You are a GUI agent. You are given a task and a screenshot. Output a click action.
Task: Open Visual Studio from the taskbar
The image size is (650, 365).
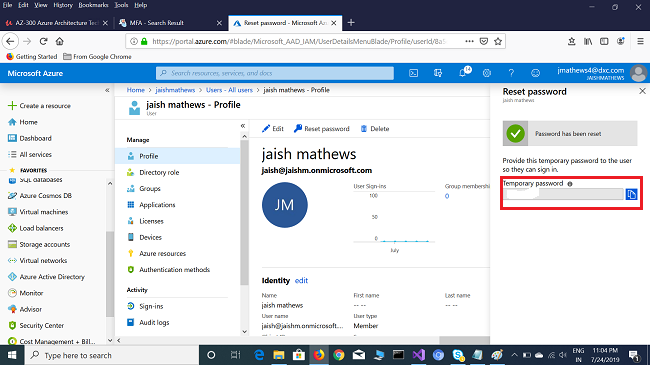click(419, 355)
